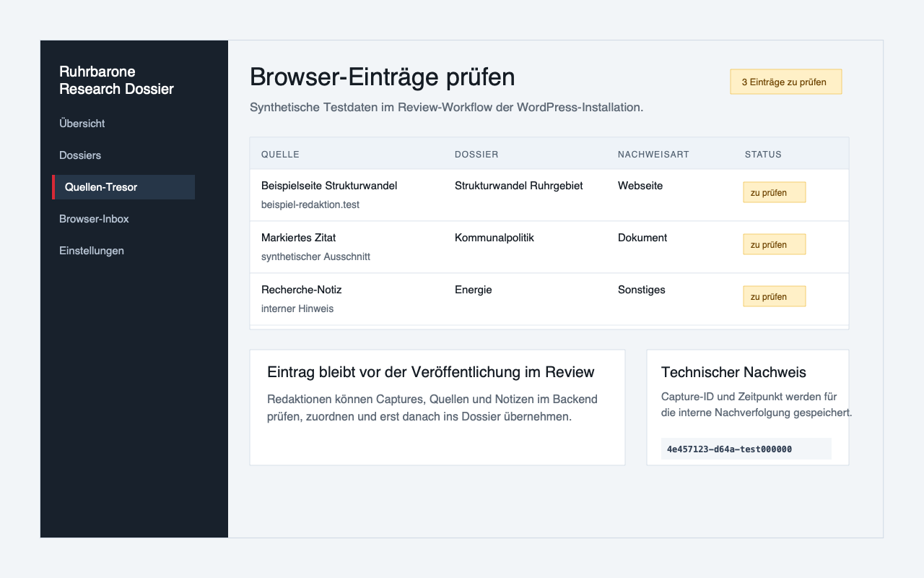Image resolution: width=924 pixels, height=578 pixels.
Task: Open the 'Markiertes Zitat' entry
Action: pos(298,238)
